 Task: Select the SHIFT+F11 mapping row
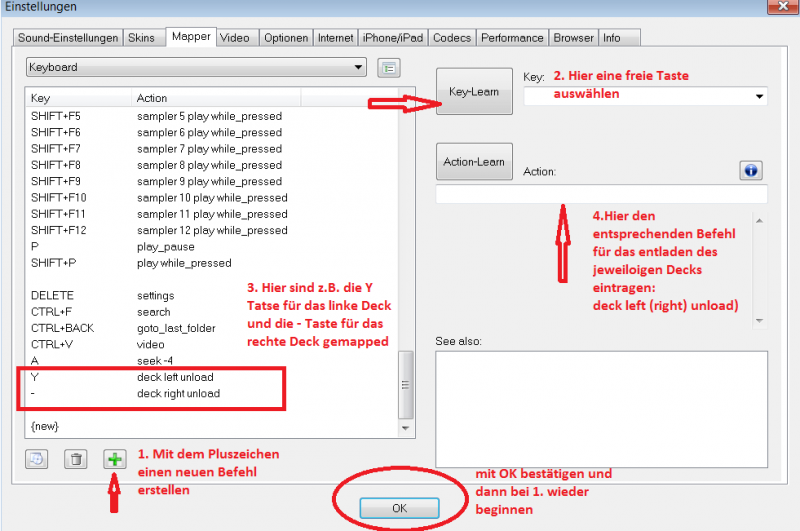(211, 214)
